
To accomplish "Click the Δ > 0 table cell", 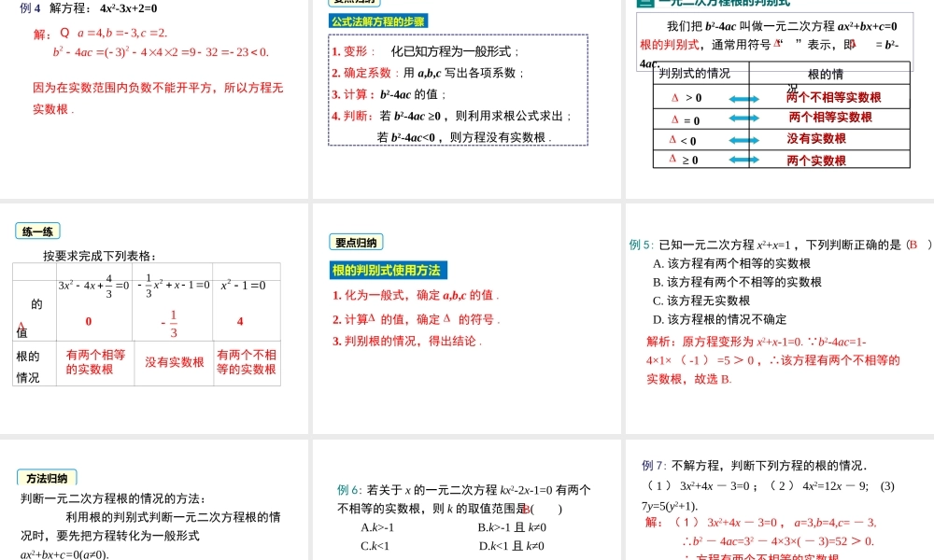I will (x=700, y=98).
